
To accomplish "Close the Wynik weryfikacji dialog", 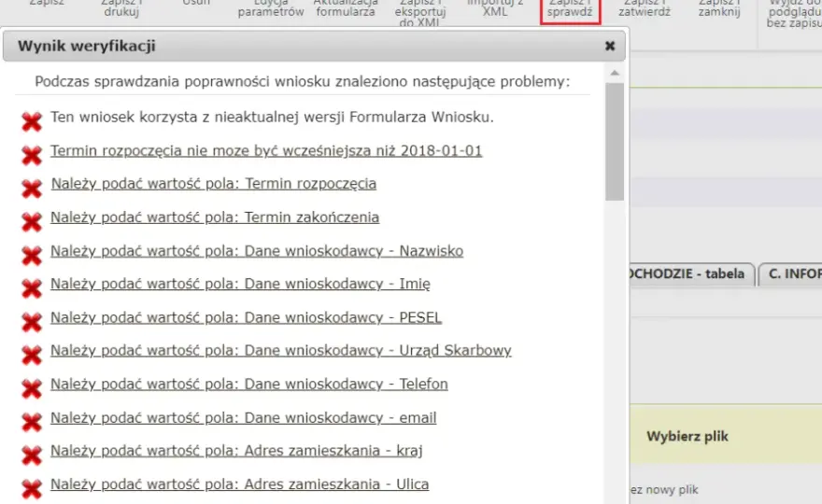I will 610,46.
